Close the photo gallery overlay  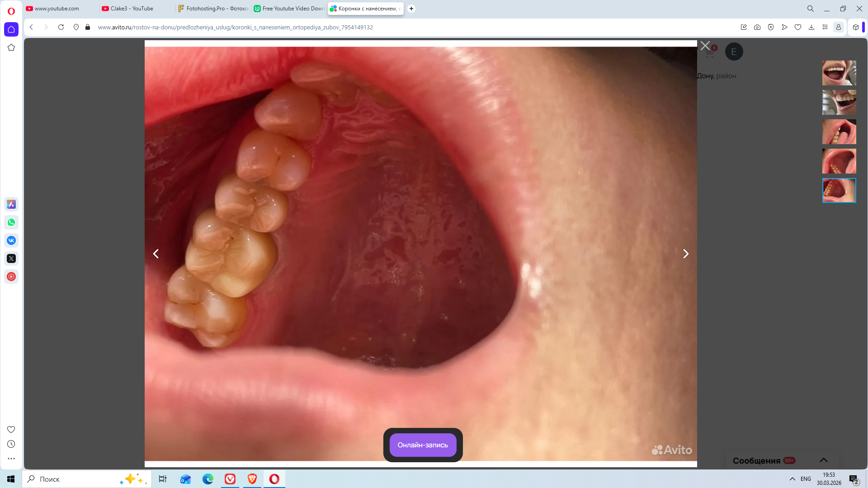point(705,46)
